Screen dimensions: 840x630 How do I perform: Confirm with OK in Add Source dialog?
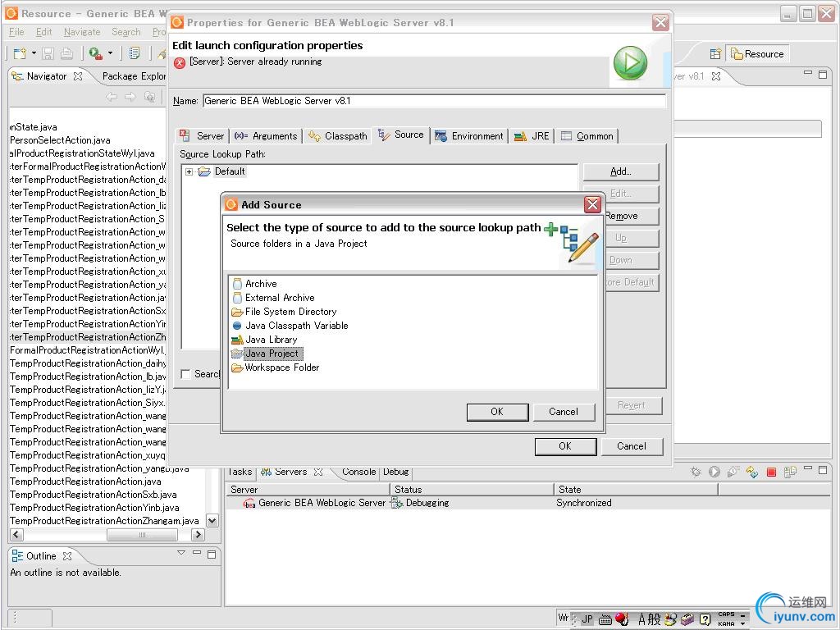pyautogui.click(x=497, y=412)
